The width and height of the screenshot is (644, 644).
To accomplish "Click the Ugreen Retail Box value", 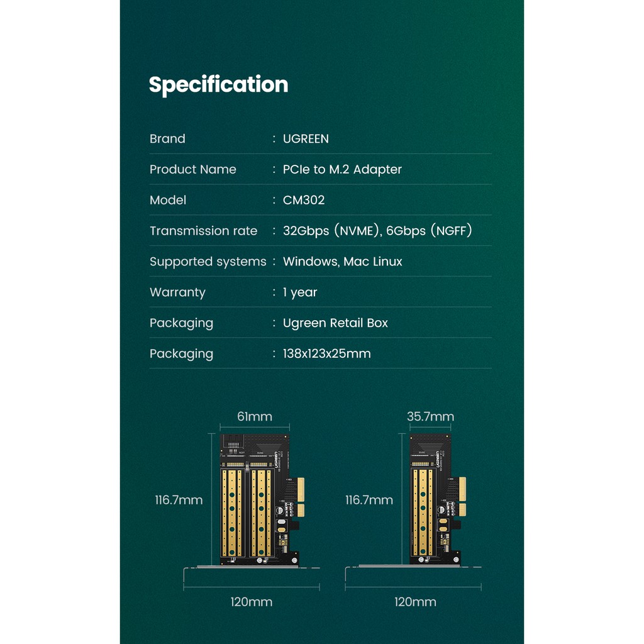I will click(335, 323).
